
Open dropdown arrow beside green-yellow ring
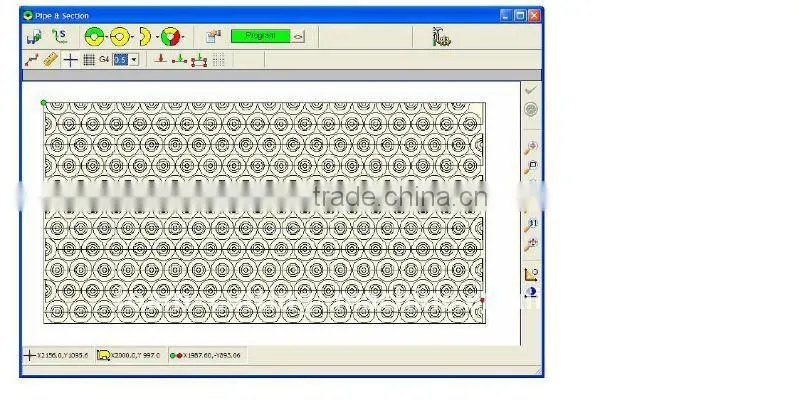click(107, 37)
